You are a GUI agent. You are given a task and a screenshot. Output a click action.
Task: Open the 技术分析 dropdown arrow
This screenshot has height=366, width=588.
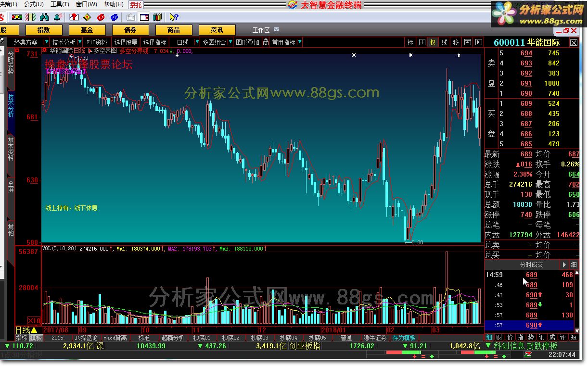(79, 42)
